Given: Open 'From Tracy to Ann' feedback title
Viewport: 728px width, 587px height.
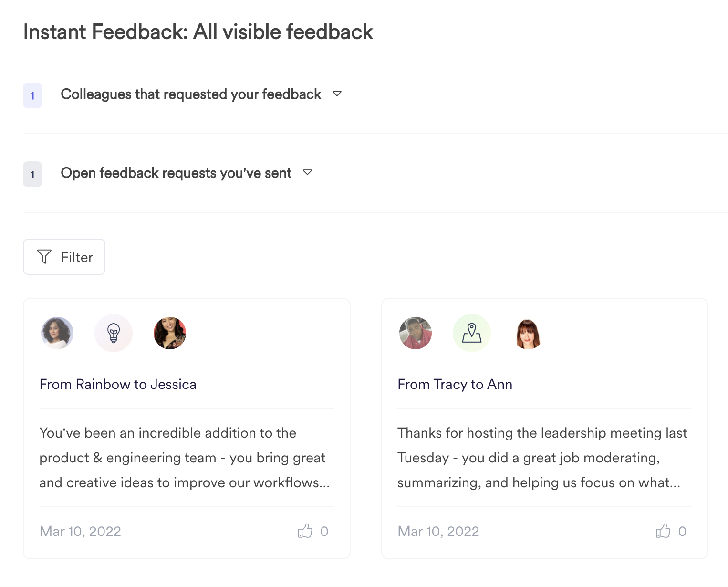Looking at the screenshot, I should pyautogui.click(x=455, y=384).
